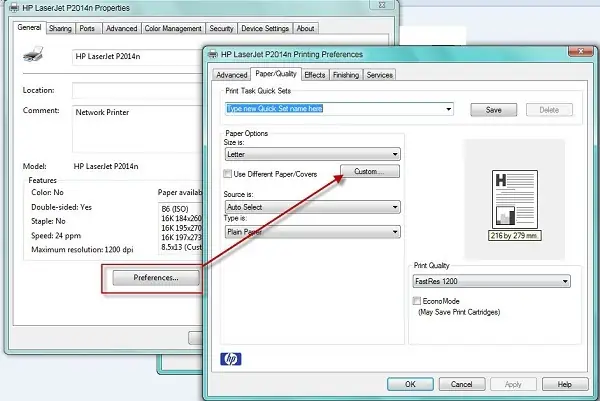Toggle the EconoMode checkbox
600x401 pixels.
coord(417,301)
